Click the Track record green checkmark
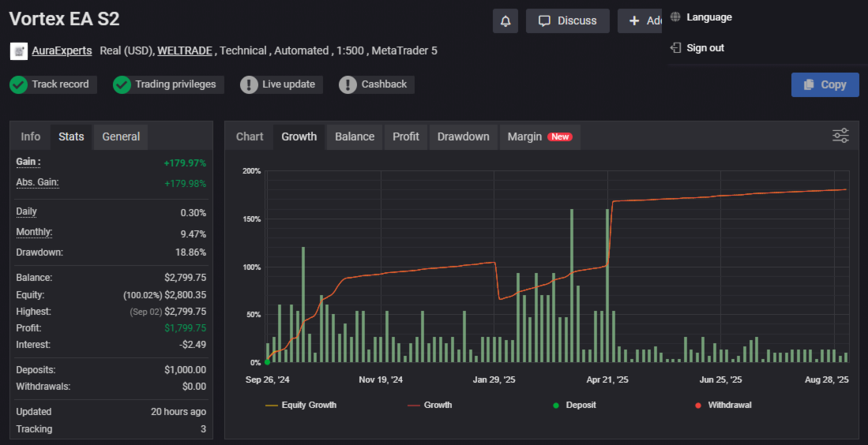Image resolution: width=868 pixels, height=445 pixels. pos(19,84)
